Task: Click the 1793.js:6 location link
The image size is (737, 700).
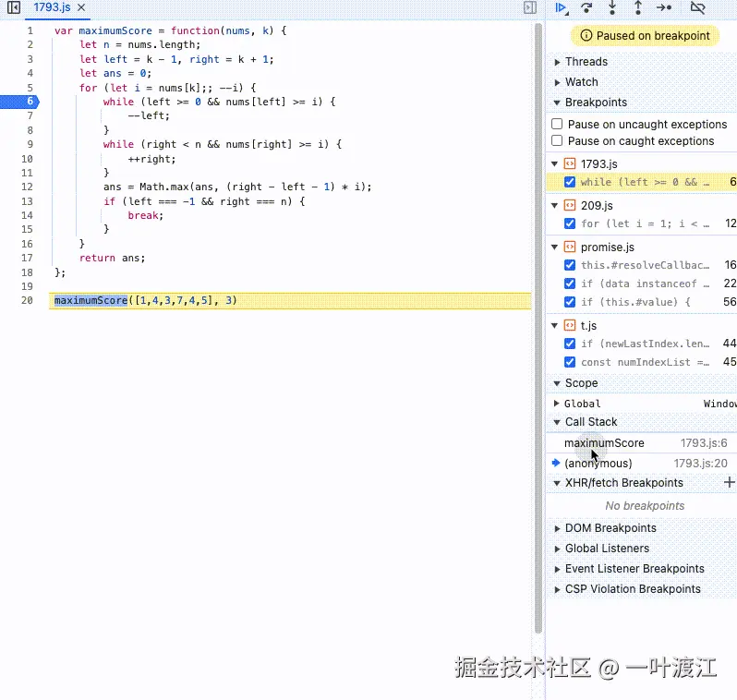Action: (x=704, y=443)
